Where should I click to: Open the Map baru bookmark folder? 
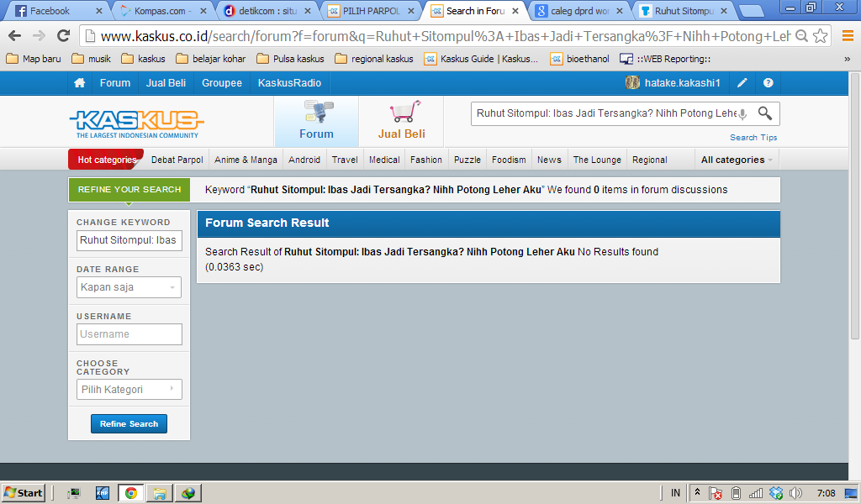(34, 59)
